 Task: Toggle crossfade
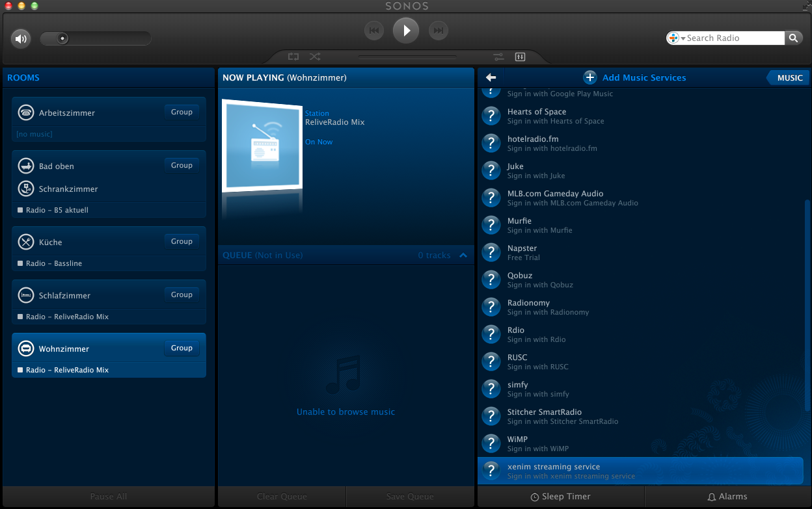pyautogui.click(x=498, y=57)
